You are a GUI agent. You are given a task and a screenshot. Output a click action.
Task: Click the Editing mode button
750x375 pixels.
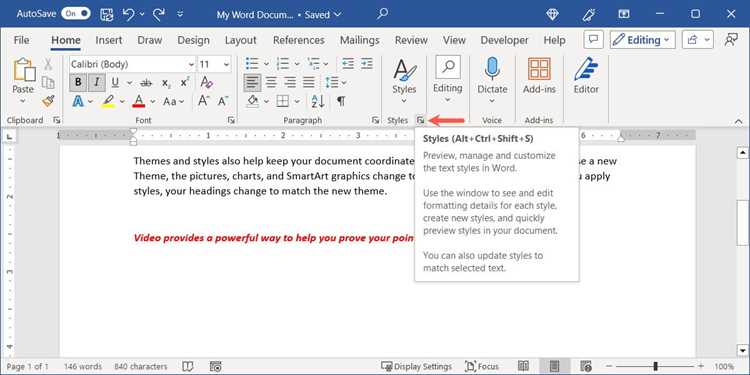(642, 40)
